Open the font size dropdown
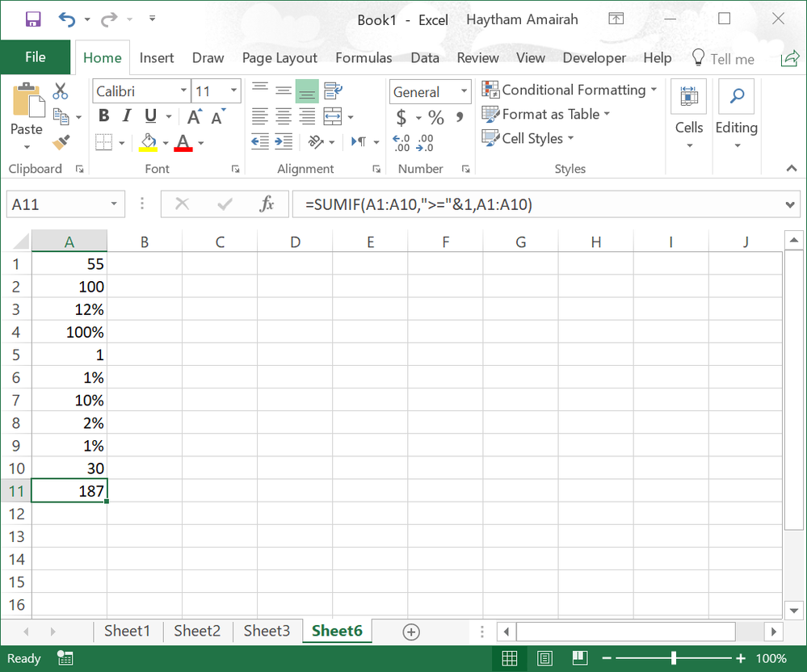Screen dimensions: 807x672 [233, 91]
